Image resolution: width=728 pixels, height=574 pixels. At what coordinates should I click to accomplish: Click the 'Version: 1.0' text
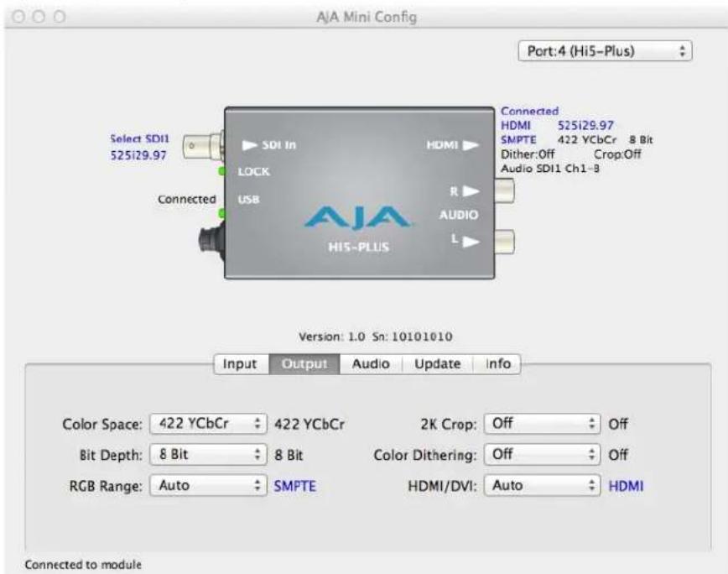[331, 337]
